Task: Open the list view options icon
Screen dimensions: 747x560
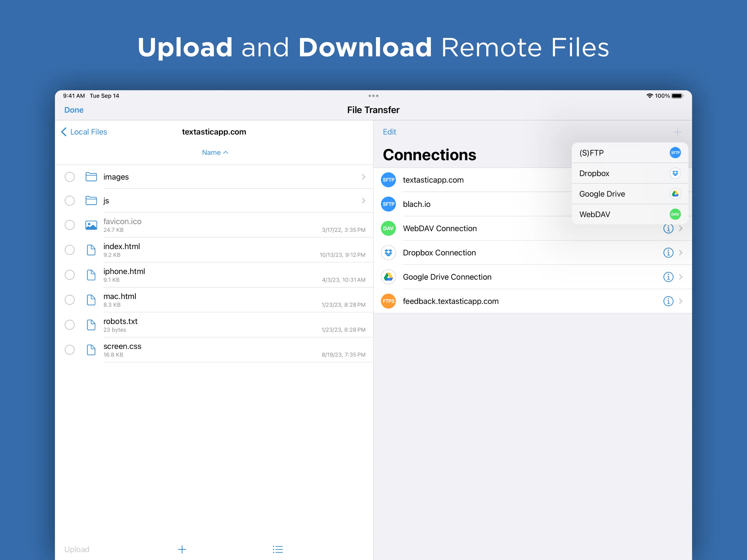Action: tap(278, 549)
